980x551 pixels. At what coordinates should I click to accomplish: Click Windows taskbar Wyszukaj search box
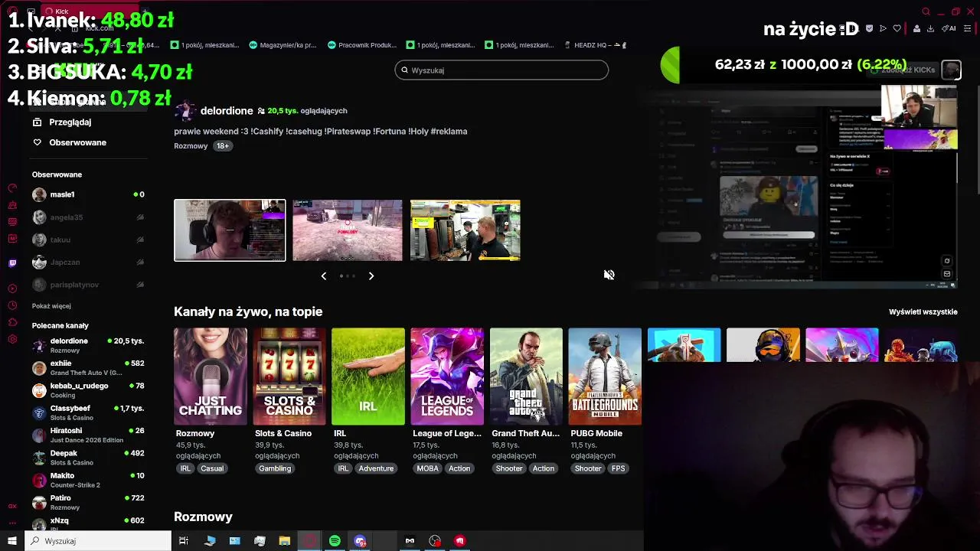click(x=98, y=541)
